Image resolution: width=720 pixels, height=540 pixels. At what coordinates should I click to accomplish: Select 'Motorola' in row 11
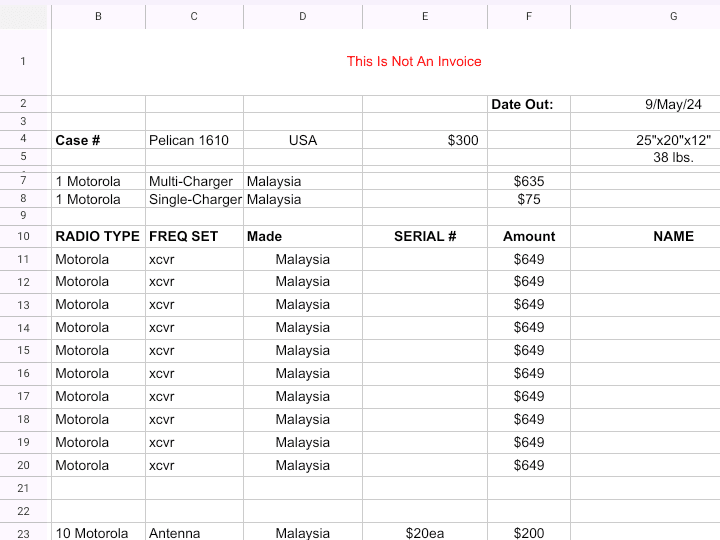pyautogui.click(x=98, y=259)
